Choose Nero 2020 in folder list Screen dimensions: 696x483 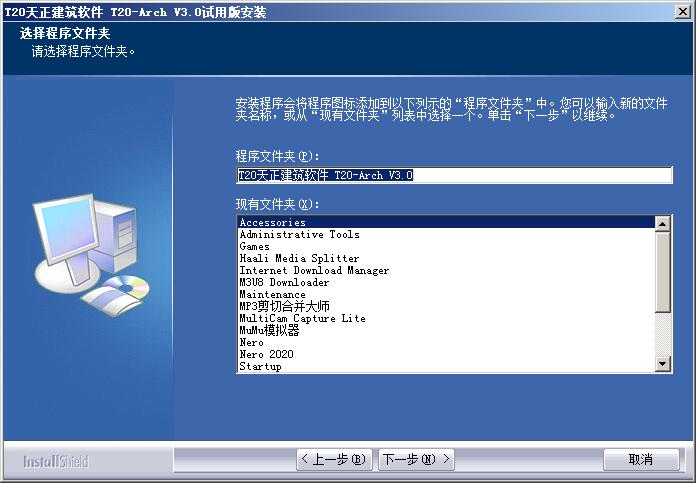(x=446, y=354)
